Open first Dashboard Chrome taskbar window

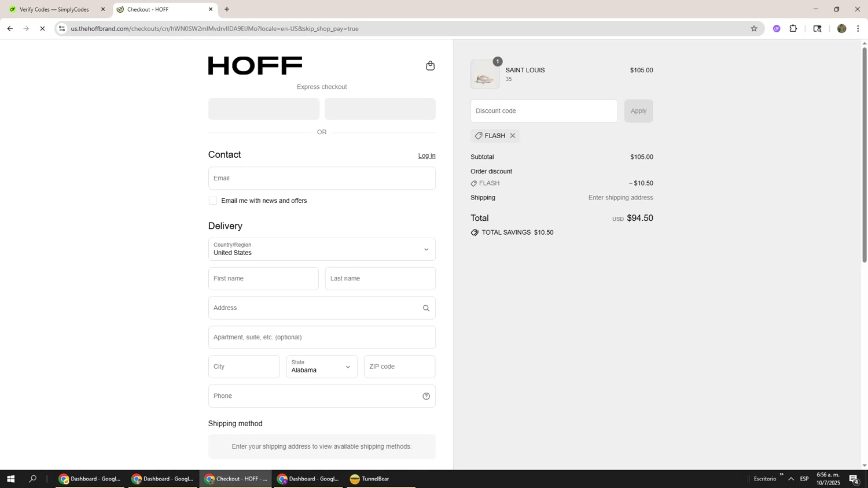click(x=90, y=479)
